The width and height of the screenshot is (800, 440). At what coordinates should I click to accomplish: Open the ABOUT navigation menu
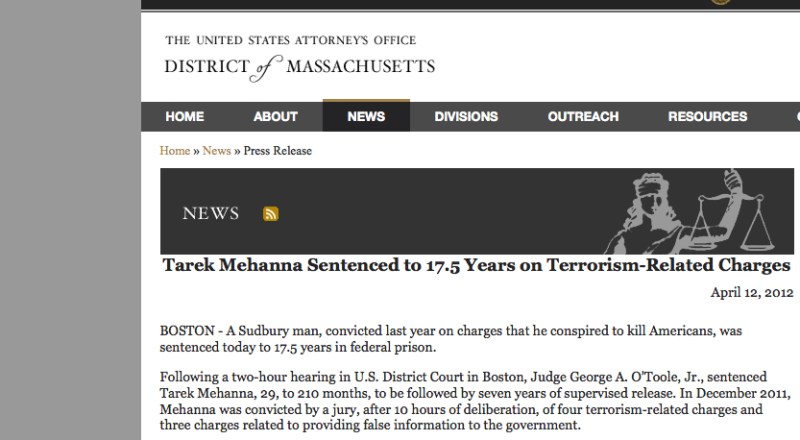pyautogui.click(x=275, y=117)
